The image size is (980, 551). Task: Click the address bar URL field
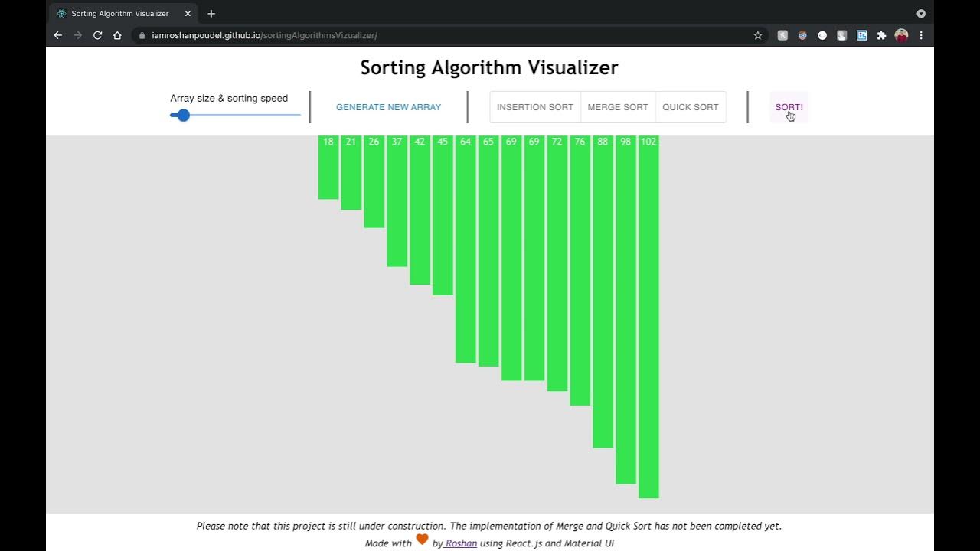coord(444,35)
